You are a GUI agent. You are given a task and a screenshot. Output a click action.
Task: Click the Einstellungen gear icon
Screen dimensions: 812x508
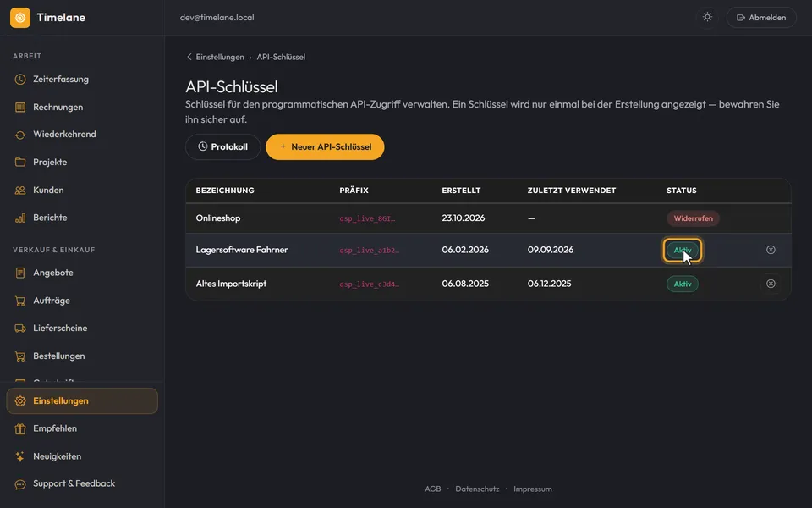20,401
